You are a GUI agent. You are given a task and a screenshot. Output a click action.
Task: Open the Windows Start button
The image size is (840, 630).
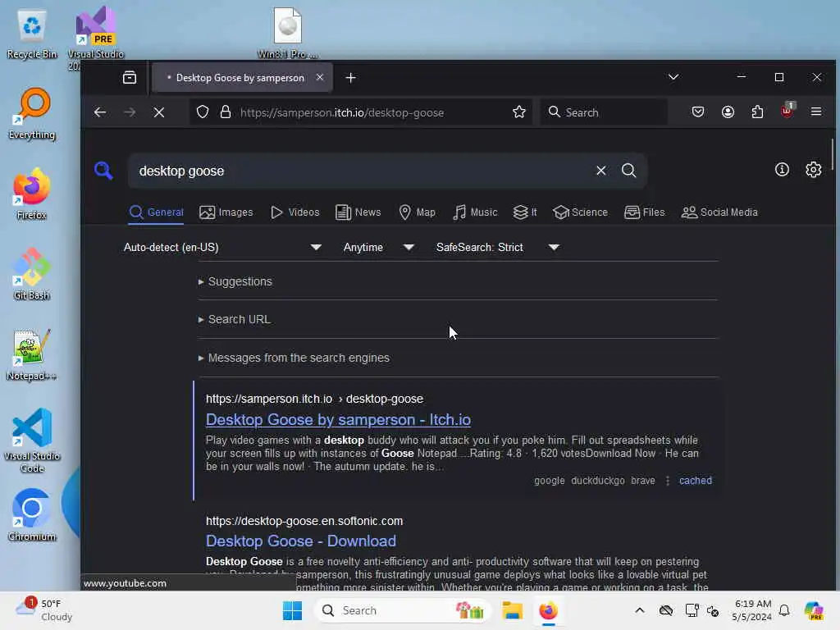(292, 610)
